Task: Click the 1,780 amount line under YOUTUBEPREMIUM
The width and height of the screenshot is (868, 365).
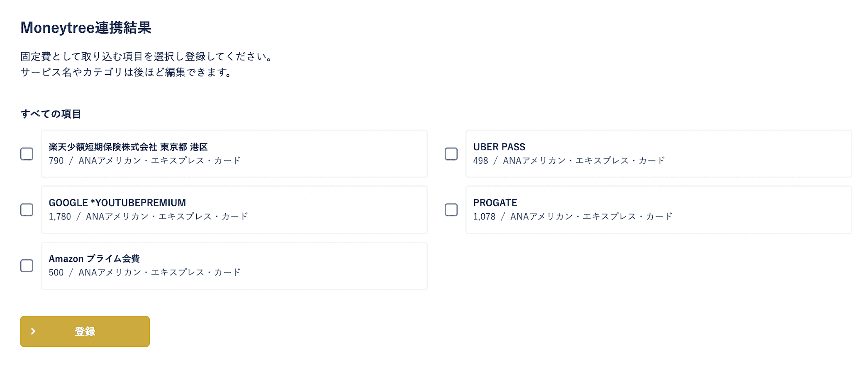Action: pyautogui.click(x=148, y=217)
